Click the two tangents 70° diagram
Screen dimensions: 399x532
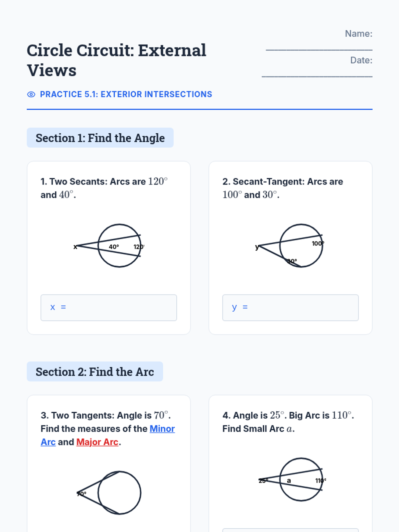(x=109, y=493)
